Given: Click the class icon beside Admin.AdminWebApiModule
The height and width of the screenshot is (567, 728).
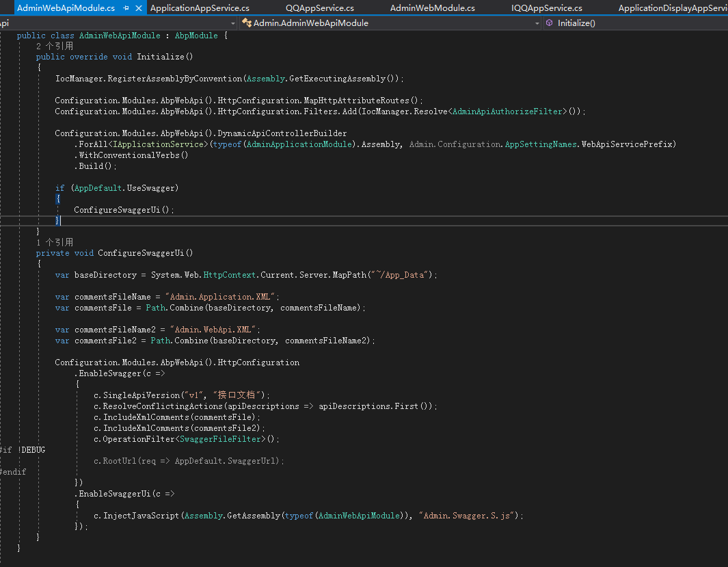Looking at the screenshot, I should pos(245,23).
